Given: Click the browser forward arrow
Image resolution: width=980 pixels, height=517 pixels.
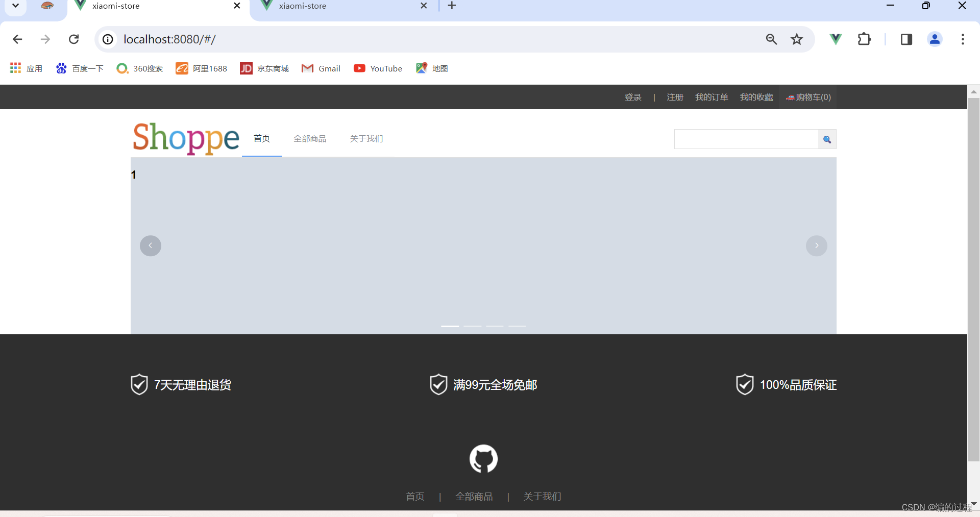Looking at the screenshot, I should pyautogui.click(x=45, y=39).
